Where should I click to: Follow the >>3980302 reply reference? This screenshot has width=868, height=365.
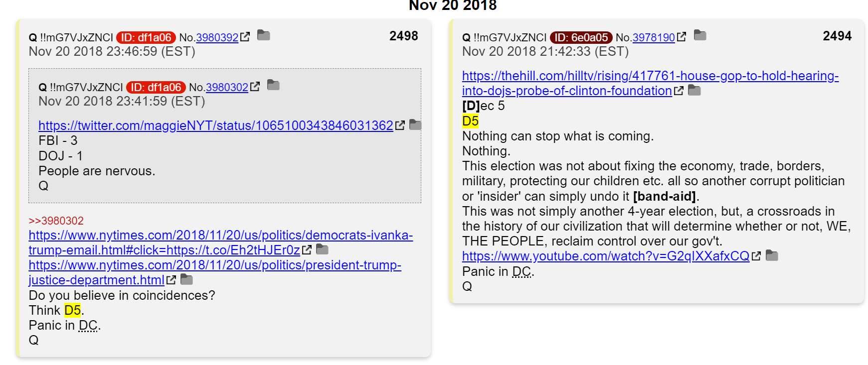[56, 221]
